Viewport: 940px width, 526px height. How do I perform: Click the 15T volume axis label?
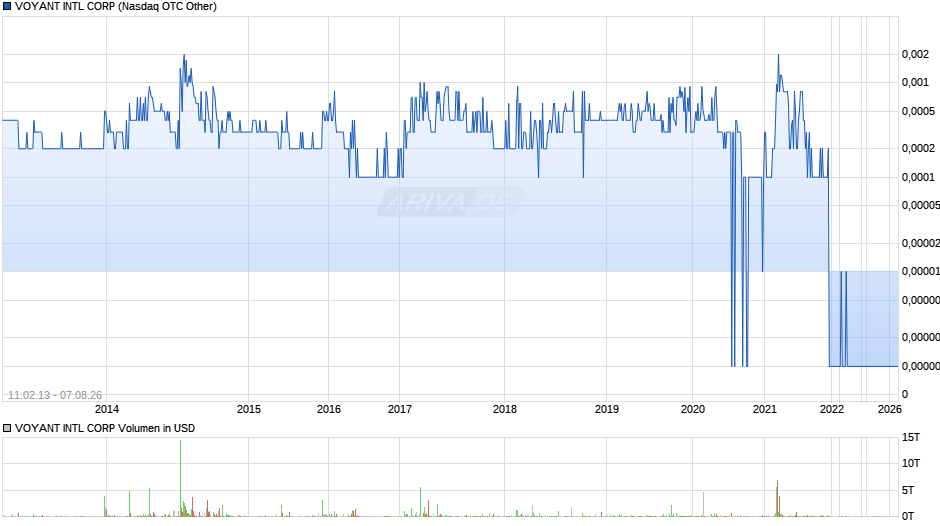pyautogui.click(x=911, y=437)
